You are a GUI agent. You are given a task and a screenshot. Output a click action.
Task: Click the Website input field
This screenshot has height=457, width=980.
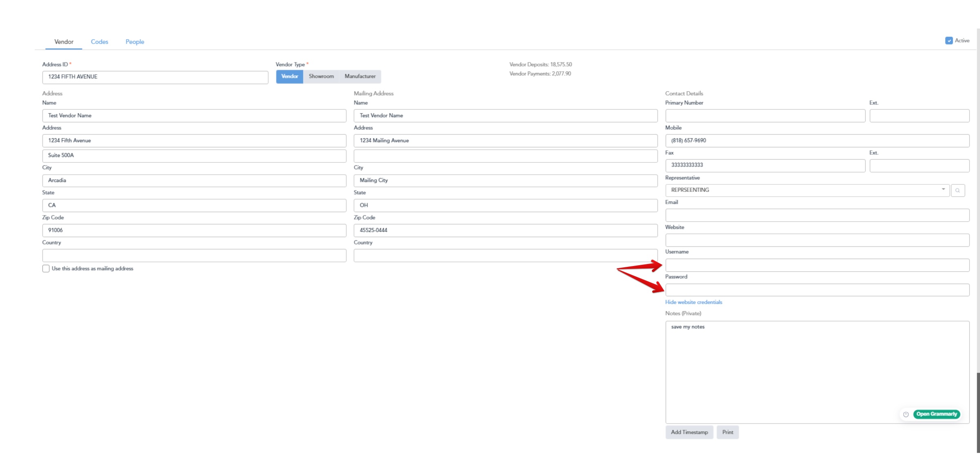point(817,240)
